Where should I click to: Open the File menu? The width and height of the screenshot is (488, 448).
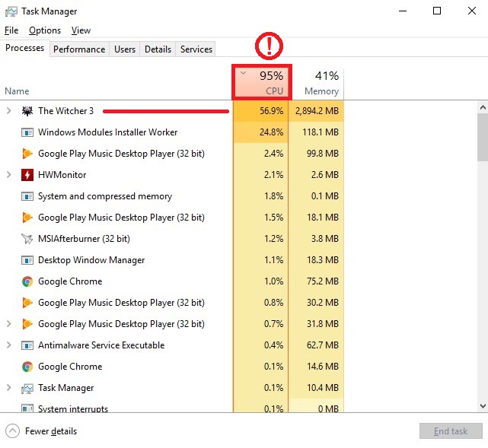coord(11,30)
